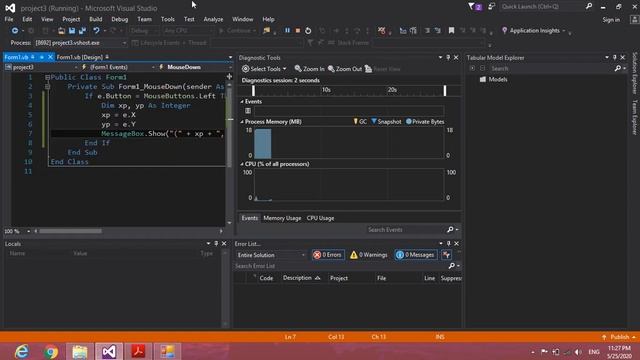The image size is (640, 360).
Task: Sort Error List by Description column
Action: (x=301, y=278)
